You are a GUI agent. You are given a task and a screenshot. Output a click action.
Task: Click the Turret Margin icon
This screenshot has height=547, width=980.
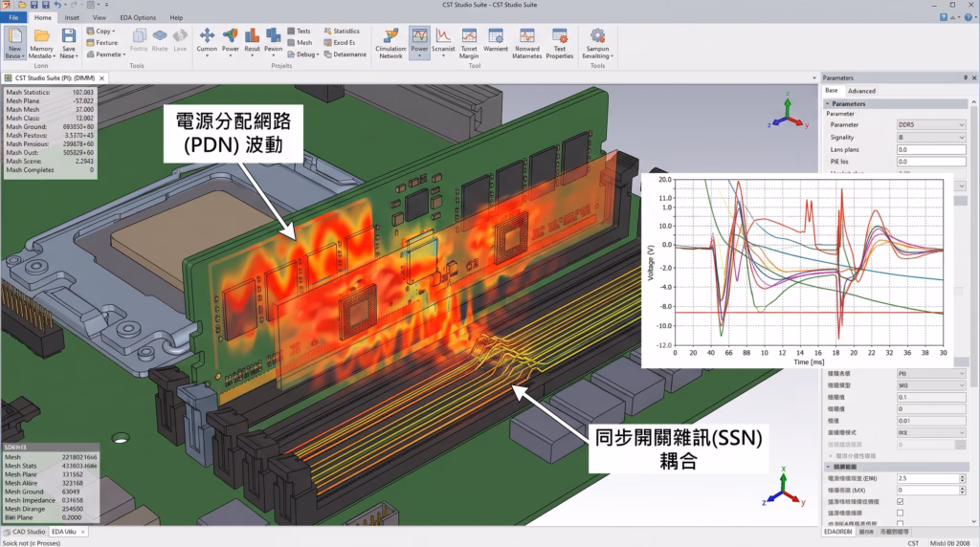pyautogui.click(x=469, y=35)
